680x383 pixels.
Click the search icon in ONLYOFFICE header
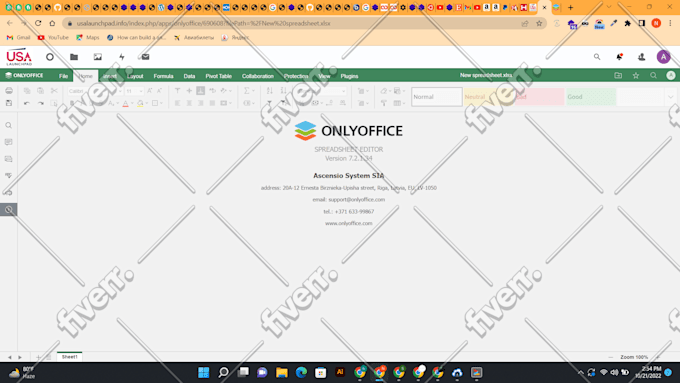(x=653, y=75)
